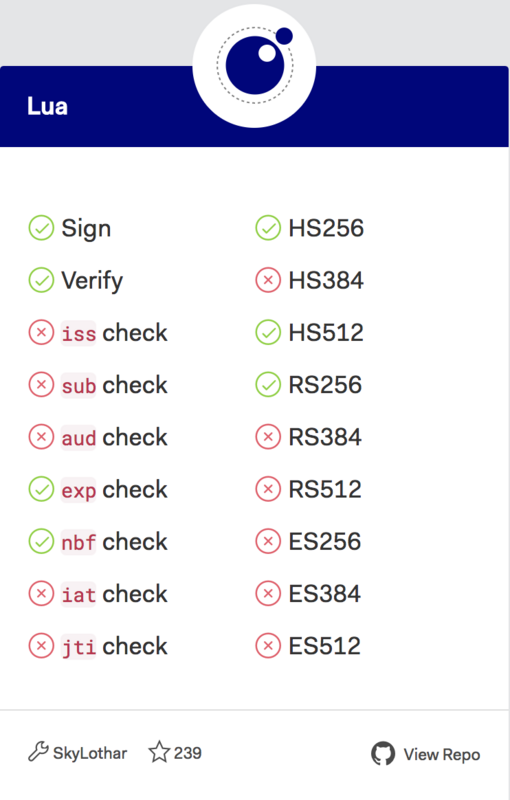
Task: Click the nbf code label
Action: (79, 542)
